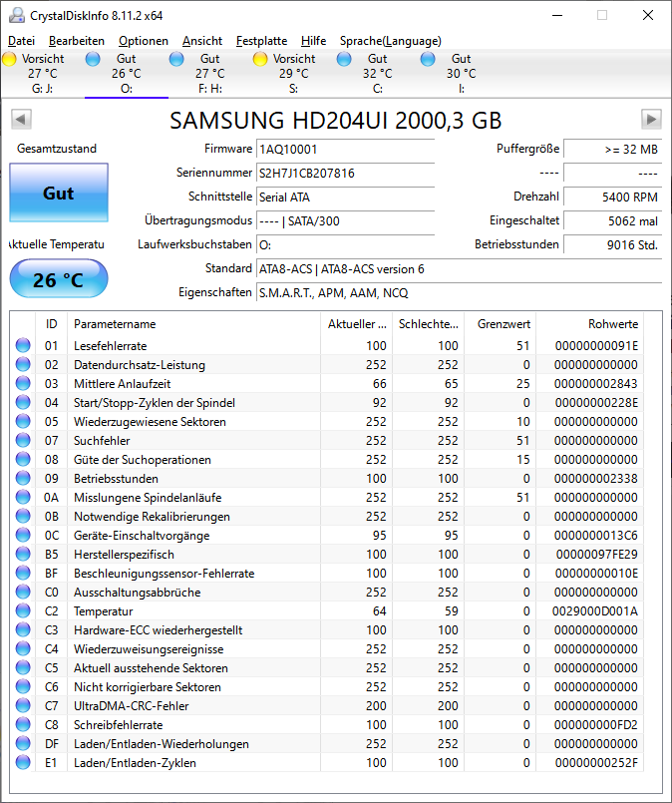Select the O: disk tab
Viewport: 672px width, 803px height.
point(127,73)
